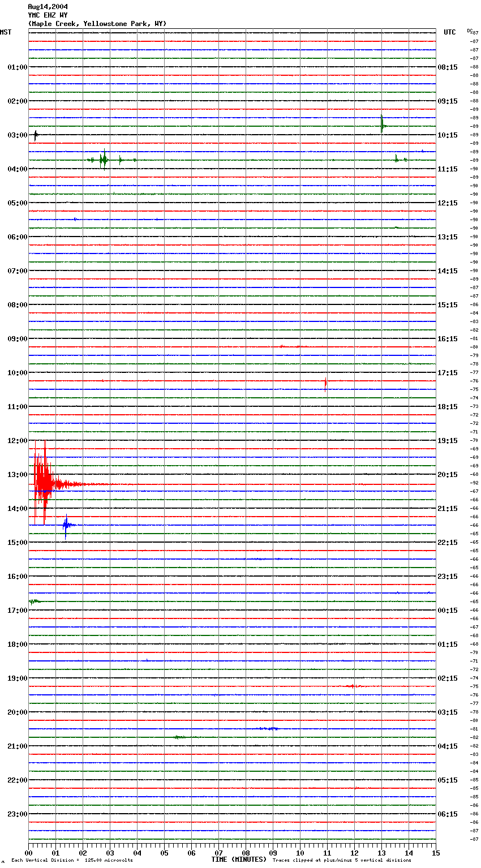481x868 pixels.
Task: Select the 03:00 MST time label
Action: click(x=18, y=135)
